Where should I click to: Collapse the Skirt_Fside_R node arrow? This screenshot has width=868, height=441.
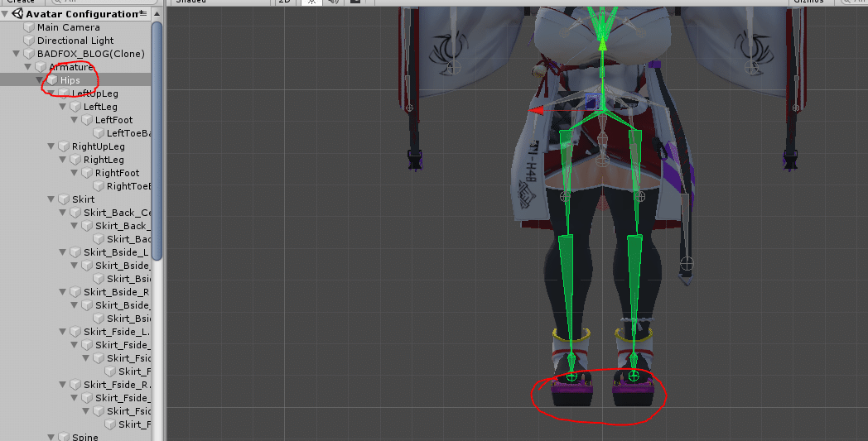click(63, 385)
